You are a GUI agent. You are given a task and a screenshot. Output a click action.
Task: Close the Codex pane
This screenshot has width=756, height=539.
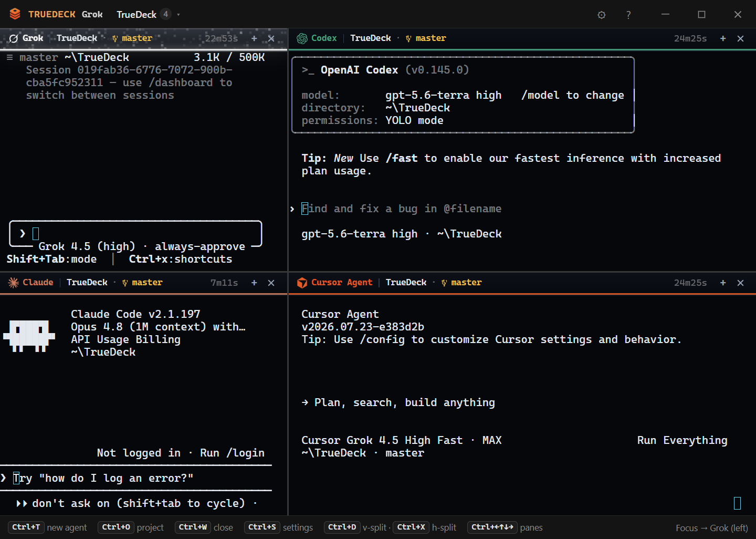740,38
